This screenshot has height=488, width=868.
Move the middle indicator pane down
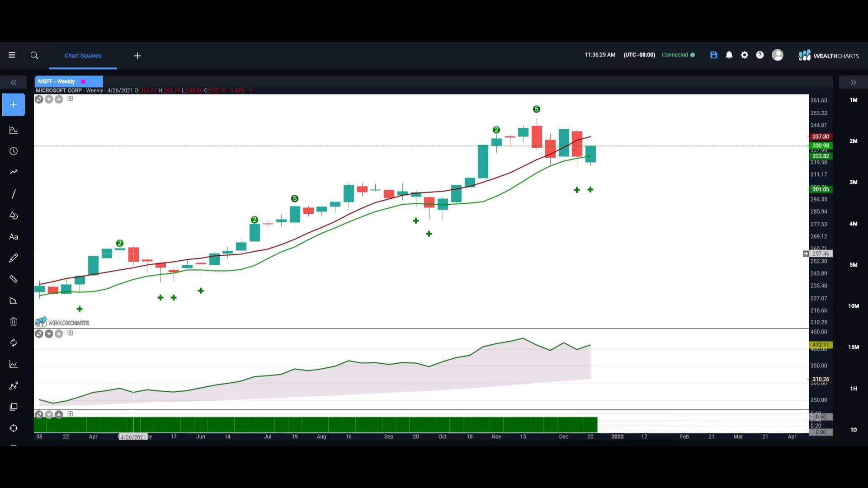pos(49,334)
